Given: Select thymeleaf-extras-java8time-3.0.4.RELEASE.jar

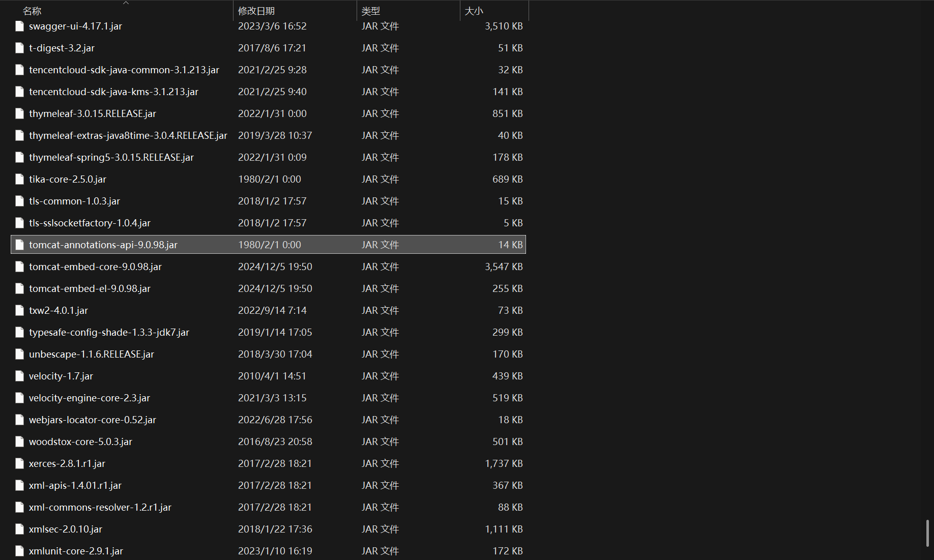Looking at the screenshot, I should click(x=128, y=135).
